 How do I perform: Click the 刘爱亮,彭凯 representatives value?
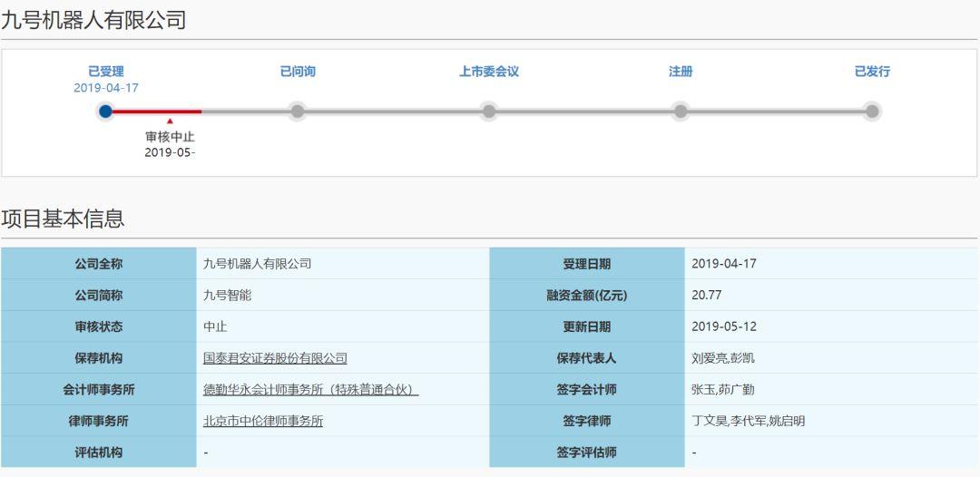[x=723, y=358]
